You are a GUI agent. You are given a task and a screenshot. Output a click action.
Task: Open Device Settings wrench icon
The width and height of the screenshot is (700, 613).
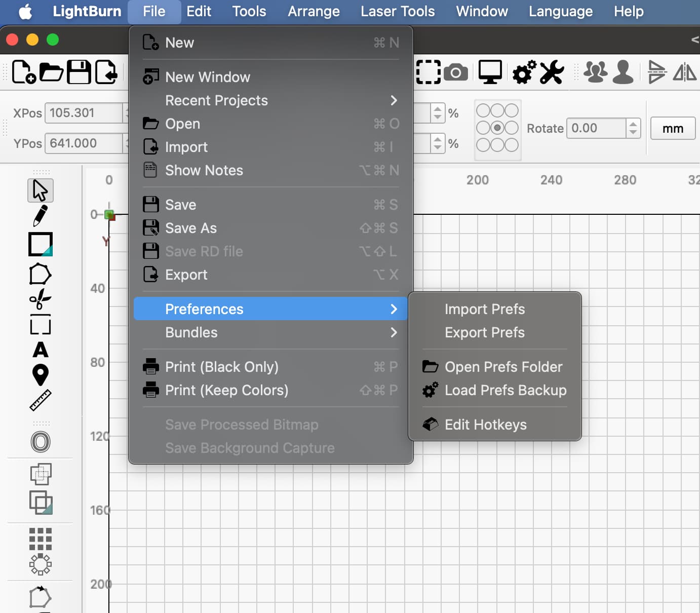552,72
